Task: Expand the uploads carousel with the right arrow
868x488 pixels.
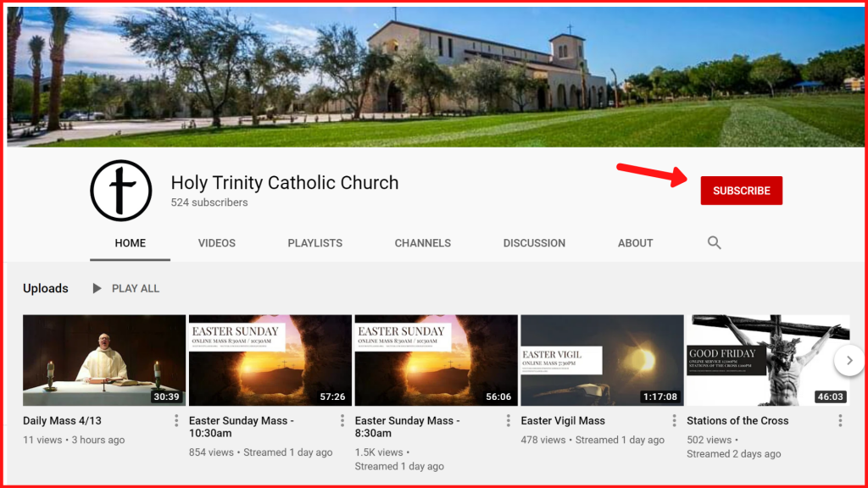Action: coord(849,360)
